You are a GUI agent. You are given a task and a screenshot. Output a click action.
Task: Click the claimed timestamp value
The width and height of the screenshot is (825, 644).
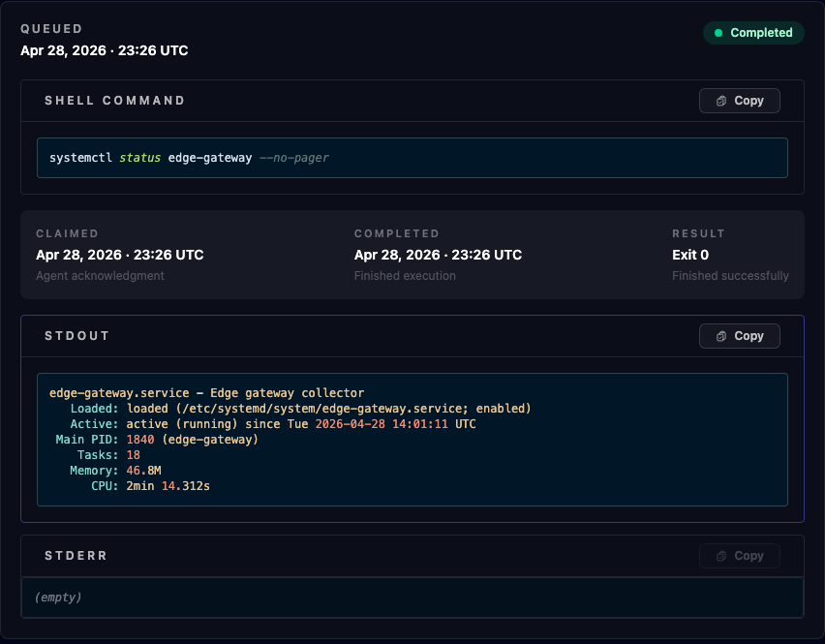(120, 255)
